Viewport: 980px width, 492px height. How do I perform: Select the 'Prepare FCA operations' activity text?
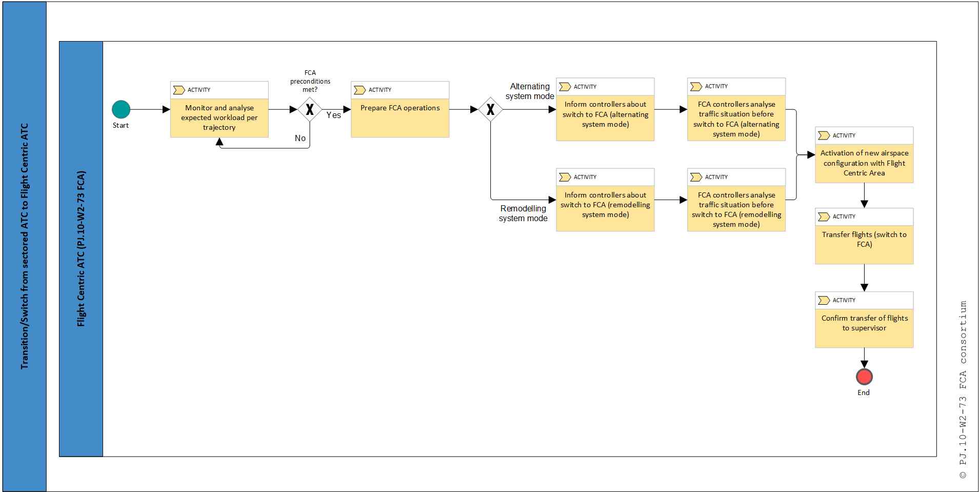(400, 108)
